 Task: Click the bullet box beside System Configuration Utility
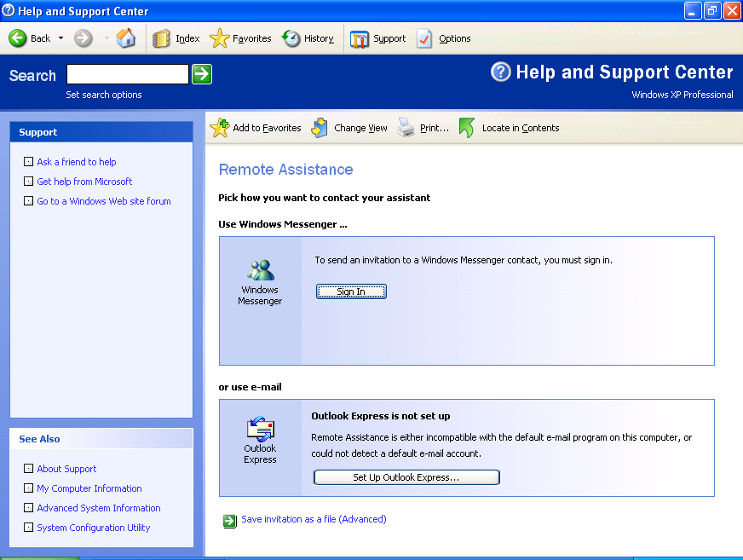coord(28,528)
